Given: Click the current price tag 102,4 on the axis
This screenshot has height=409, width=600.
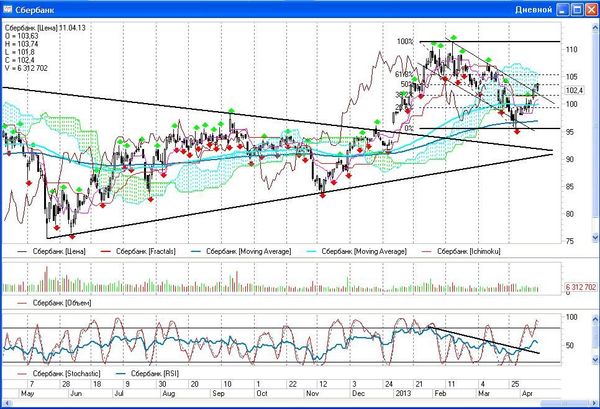Looking at the screenshot, I should (574, 91).
